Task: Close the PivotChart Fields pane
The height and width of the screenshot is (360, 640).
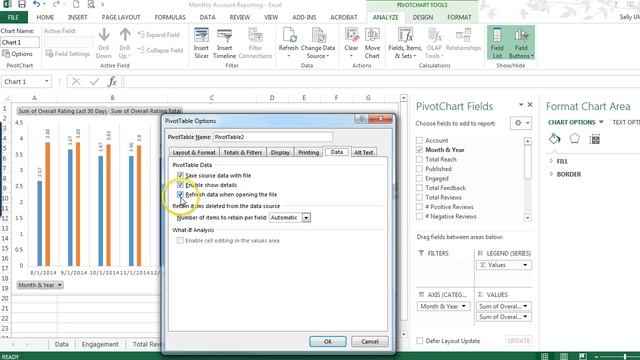Action: [x=530, y=105]
